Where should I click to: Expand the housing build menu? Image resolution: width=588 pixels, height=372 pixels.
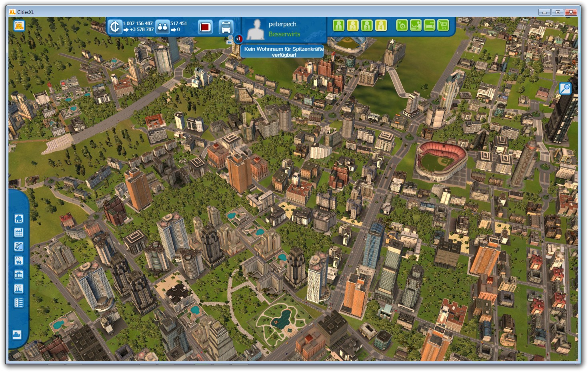tap(19, 219)
